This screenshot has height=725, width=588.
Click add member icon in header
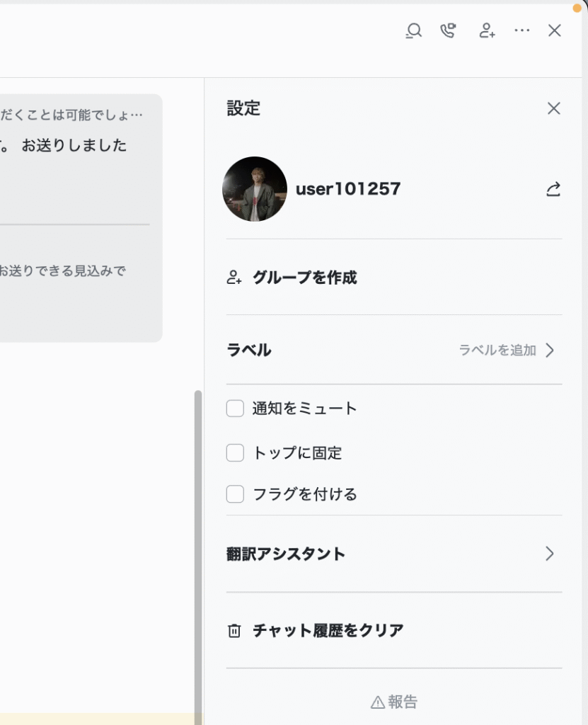[487, 30]
